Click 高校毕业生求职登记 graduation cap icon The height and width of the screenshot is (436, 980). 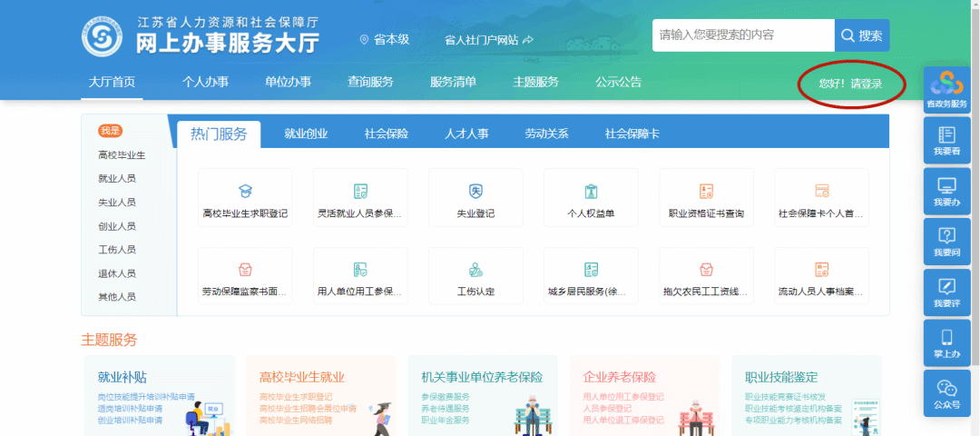pos(246,191)
